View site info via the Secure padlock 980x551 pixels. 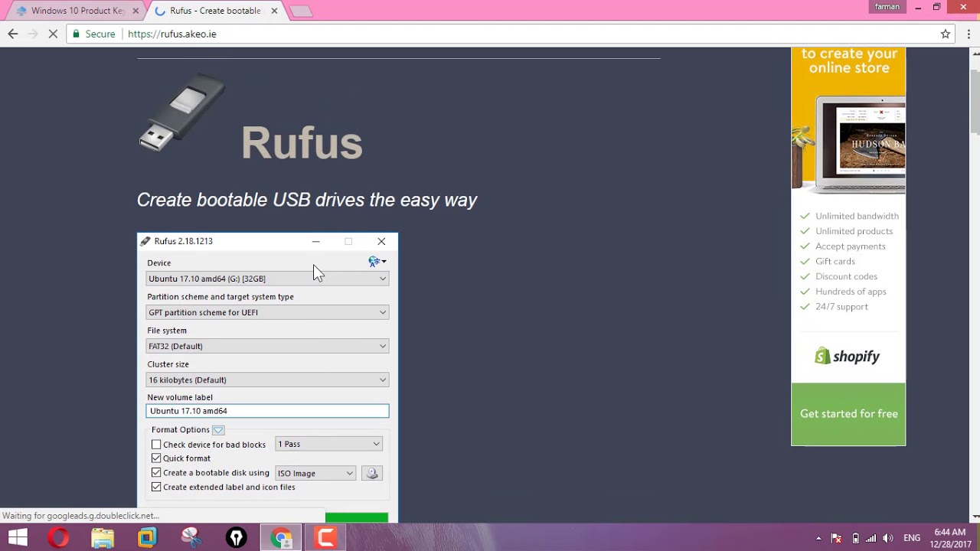tap(93, 34)
